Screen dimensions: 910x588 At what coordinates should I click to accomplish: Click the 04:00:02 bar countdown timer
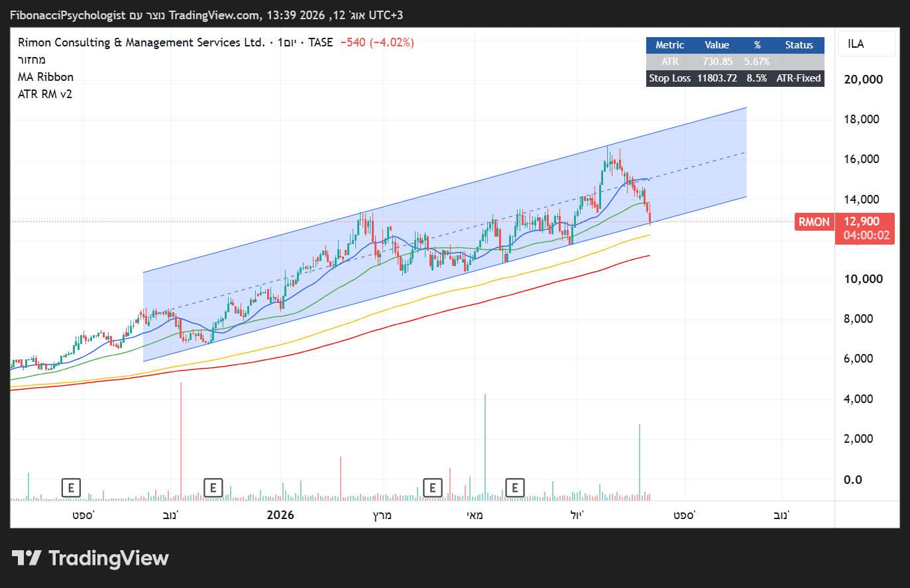(x=866, y=235)
